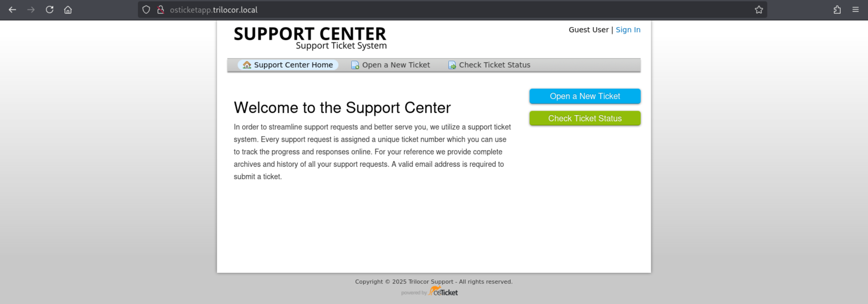Click the browser forward arrow
The height and width of the screenshot is (304, 868).
[31, 10]
